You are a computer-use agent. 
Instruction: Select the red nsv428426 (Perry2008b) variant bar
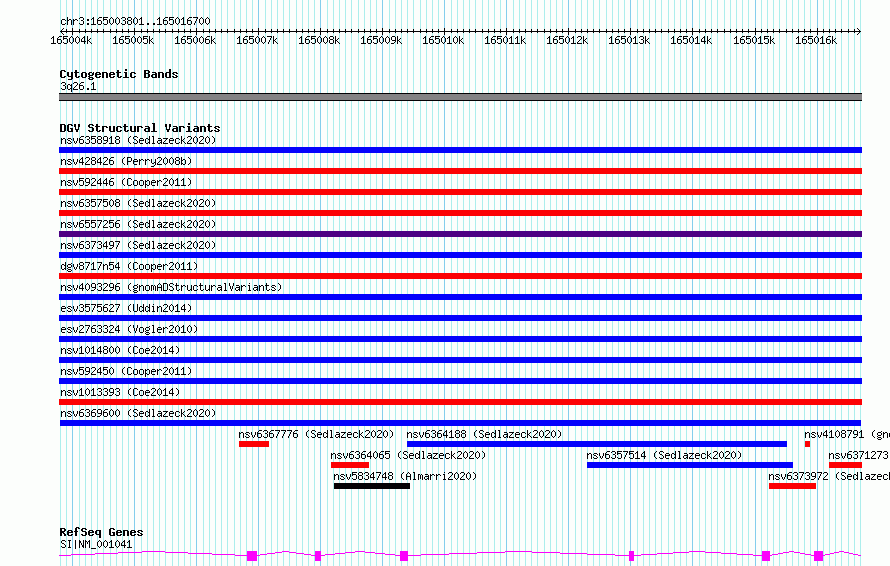[460, 171]
